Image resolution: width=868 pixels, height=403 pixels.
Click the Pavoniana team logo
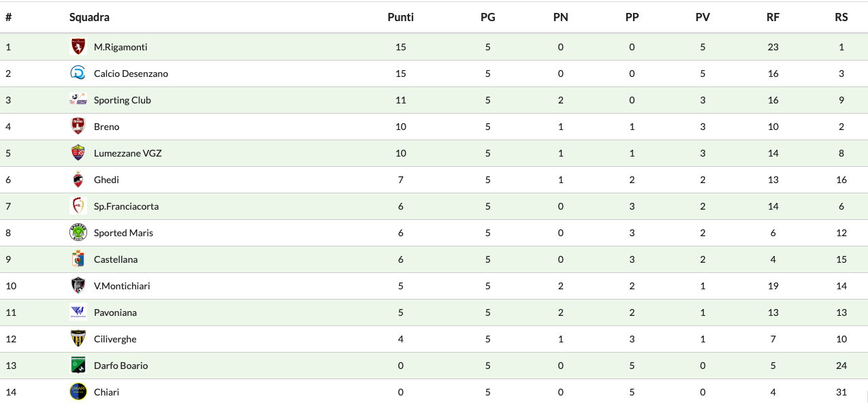[x=78, y=312]
